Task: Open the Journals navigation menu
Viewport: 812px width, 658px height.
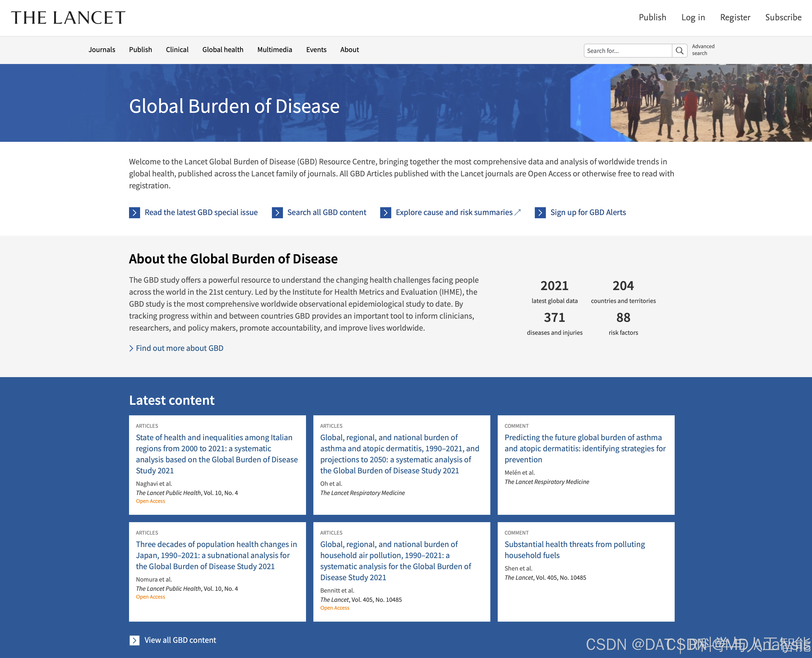Action: [102, 50]
